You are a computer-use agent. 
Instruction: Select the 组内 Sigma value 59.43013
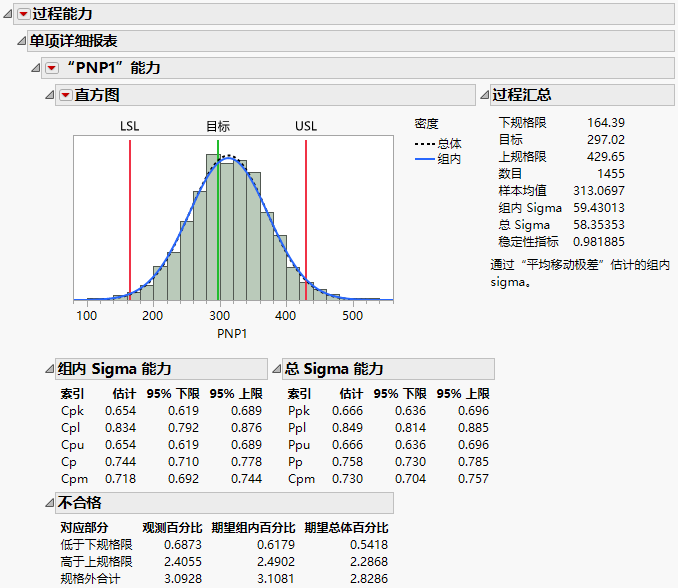click(x=599, y=208)
